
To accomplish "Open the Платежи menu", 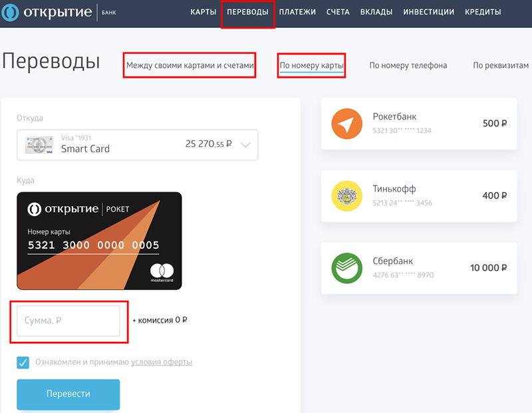I will click(x=297, y=12).
